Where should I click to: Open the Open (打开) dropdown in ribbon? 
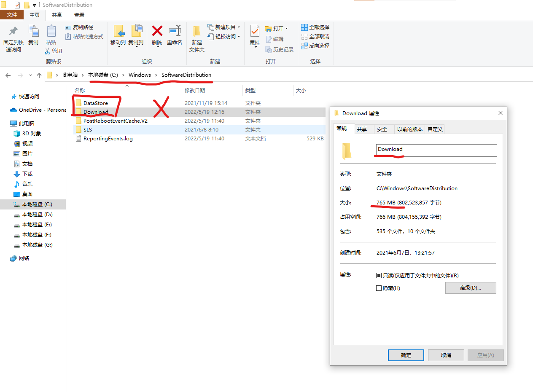(x=277, y=29)
